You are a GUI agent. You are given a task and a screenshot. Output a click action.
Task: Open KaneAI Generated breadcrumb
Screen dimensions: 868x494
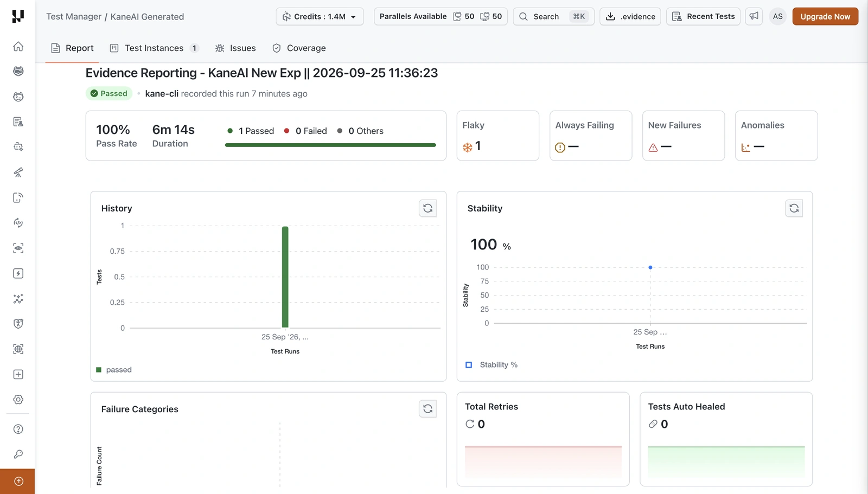point(147,17)
